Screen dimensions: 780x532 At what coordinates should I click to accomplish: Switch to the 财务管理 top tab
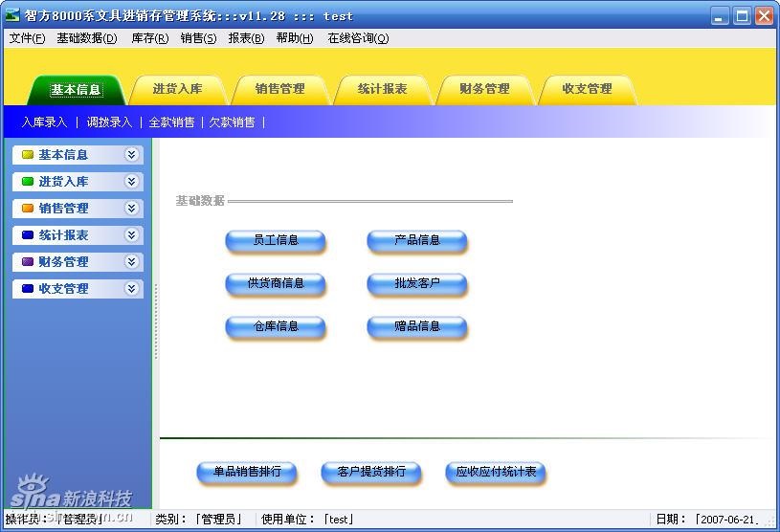point(484,90)
